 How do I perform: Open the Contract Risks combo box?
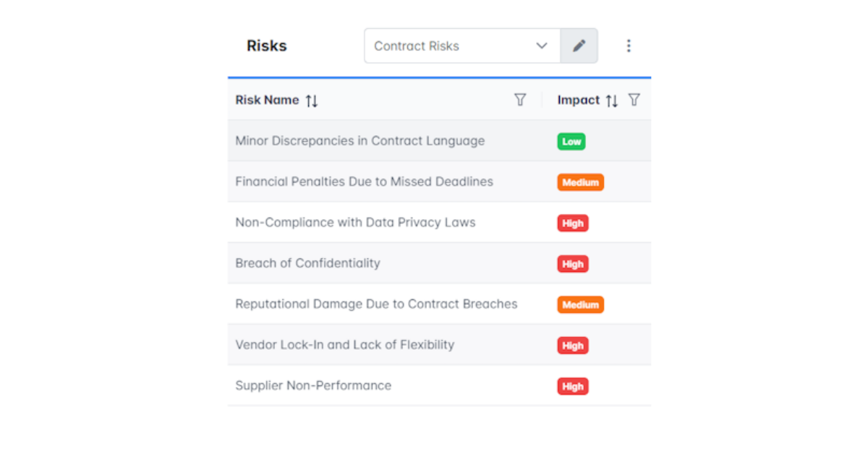[463, 46]
